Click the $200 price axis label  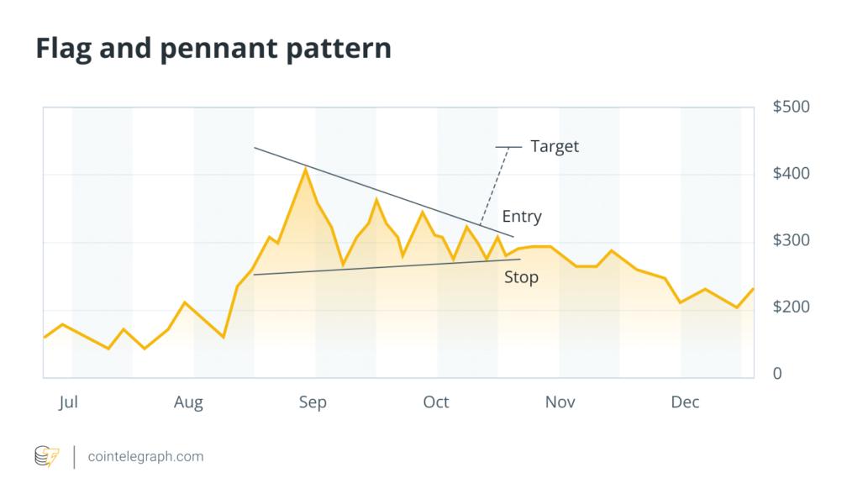791,307
